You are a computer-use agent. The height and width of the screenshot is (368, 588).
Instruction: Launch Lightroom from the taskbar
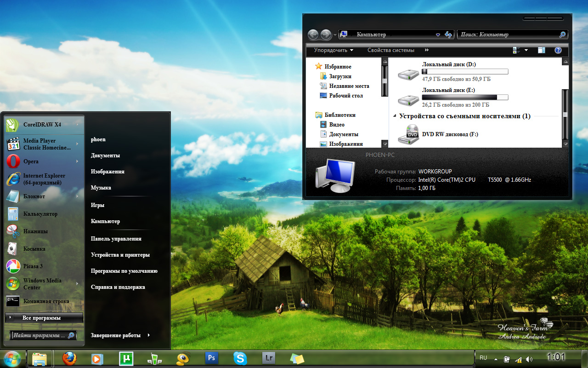pyautogui.click(x=268, y=358)
